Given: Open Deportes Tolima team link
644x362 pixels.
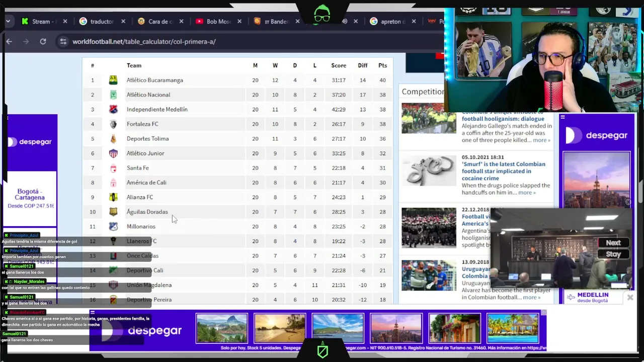Looking at the screenshot, I should click(147, 139).
